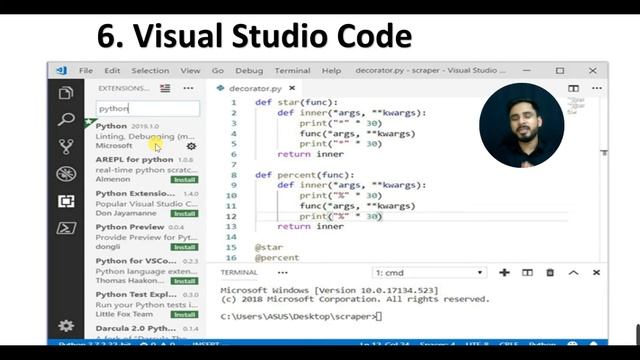Open the Explorer files icon in activity bar
This screenshot has height=360, width=640.
point(66,93)
